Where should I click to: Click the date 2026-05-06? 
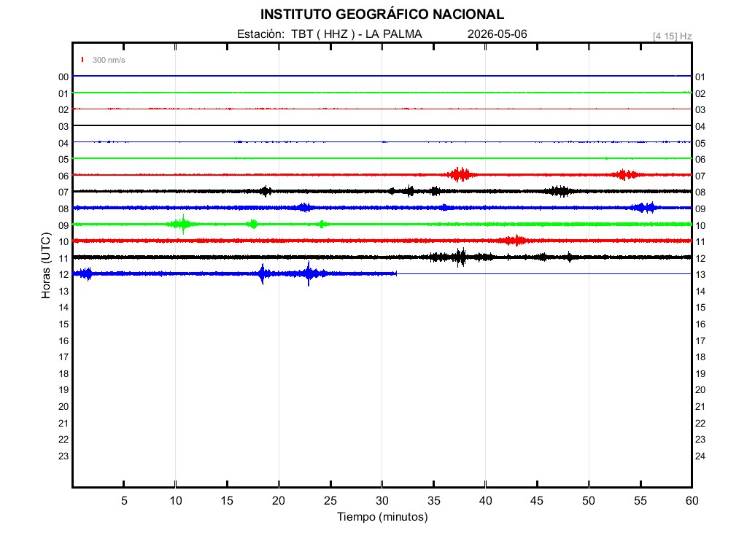(497, 34)
